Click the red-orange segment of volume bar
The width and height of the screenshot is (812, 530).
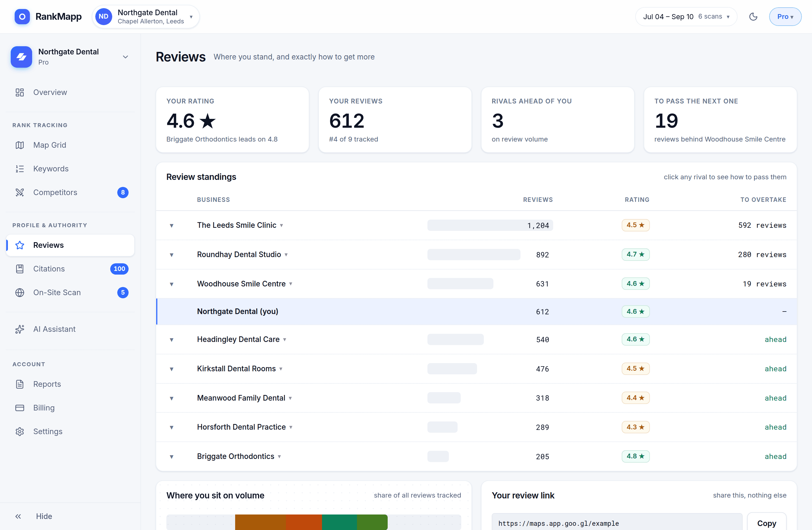304,522
